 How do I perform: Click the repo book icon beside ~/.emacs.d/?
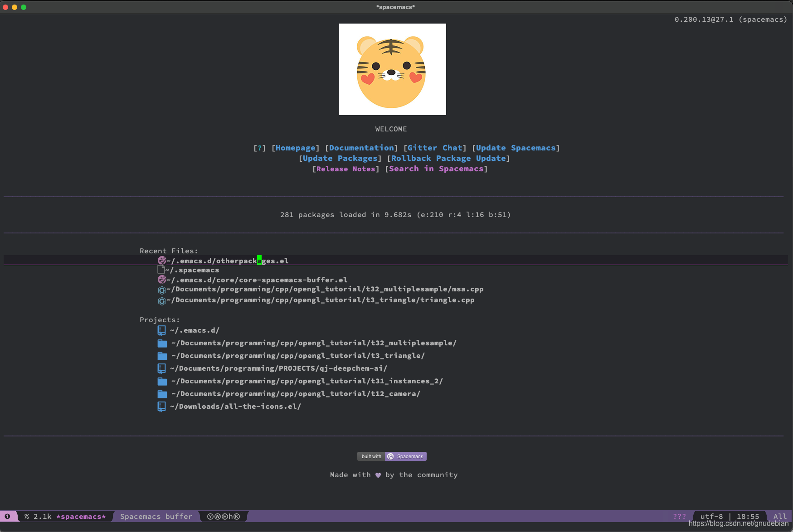coord(161,331)
